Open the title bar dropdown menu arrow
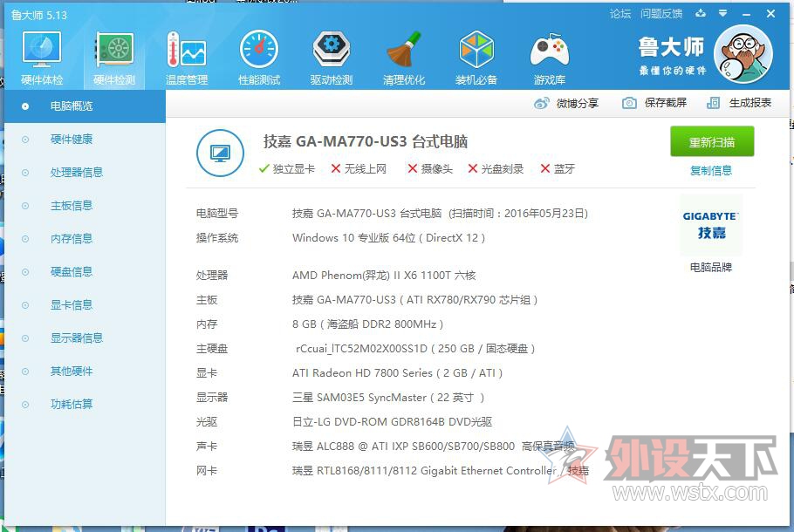 (x=723, y=14)
